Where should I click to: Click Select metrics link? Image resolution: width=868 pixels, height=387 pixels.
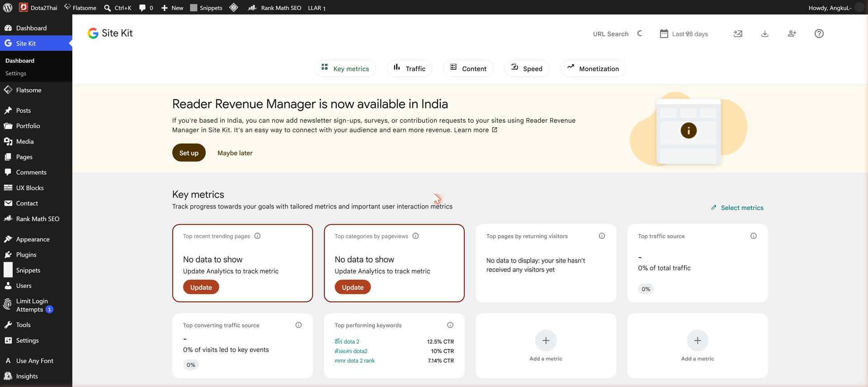point(737,208)
